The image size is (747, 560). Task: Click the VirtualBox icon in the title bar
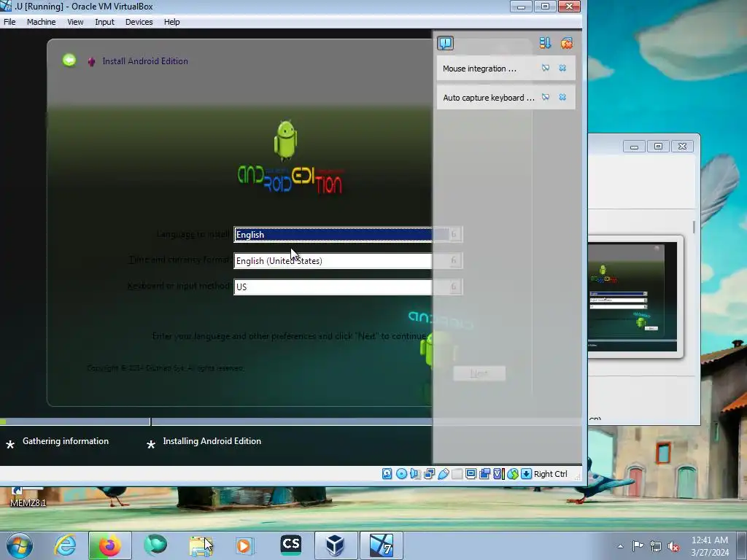tap(5, 6)
